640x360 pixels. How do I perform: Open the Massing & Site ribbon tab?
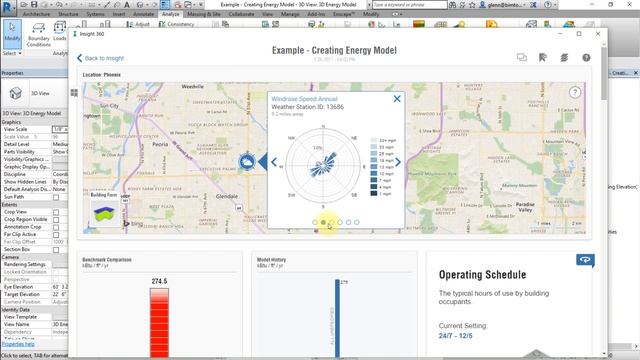[204, 14]
